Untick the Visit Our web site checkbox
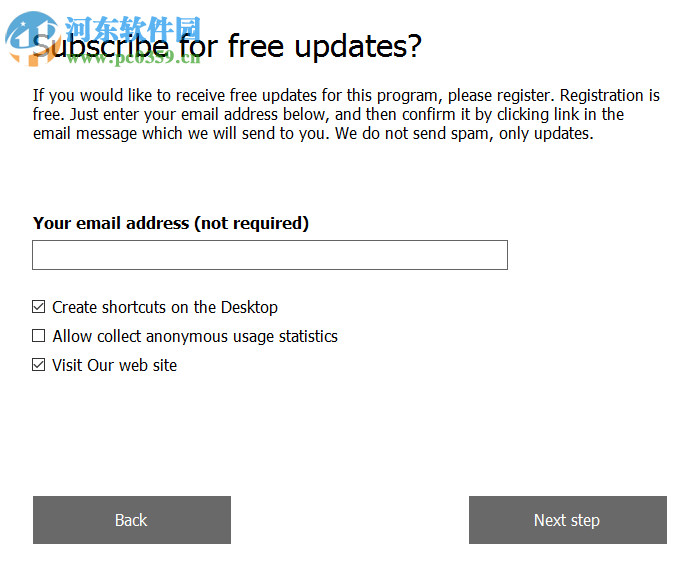700x570 pixels. coord(39,365)
